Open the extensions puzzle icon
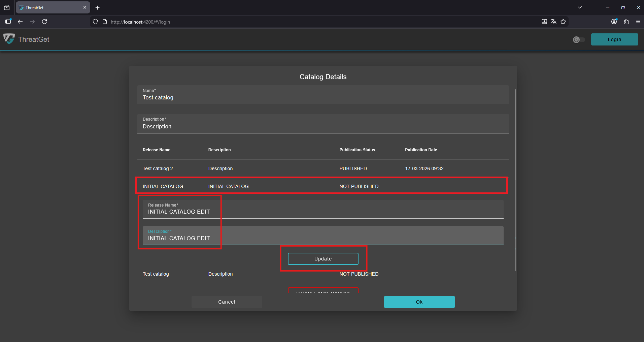 tap(626, 22)
